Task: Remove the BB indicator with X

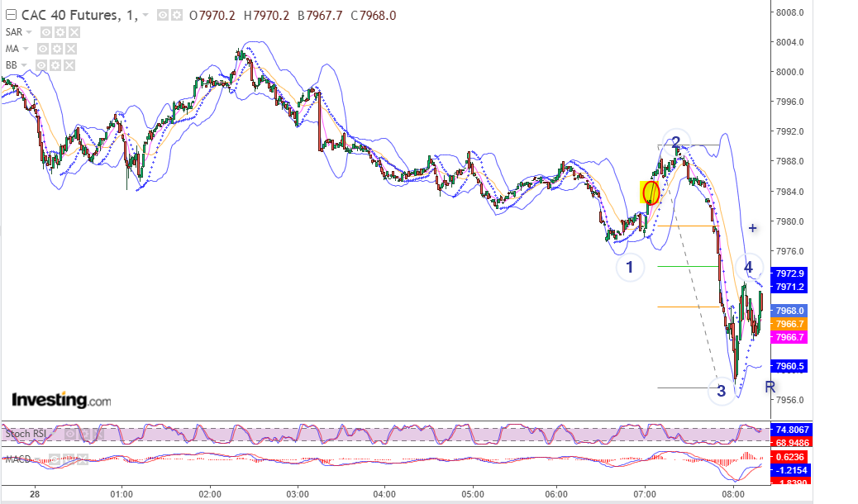Action: [69, 65]
